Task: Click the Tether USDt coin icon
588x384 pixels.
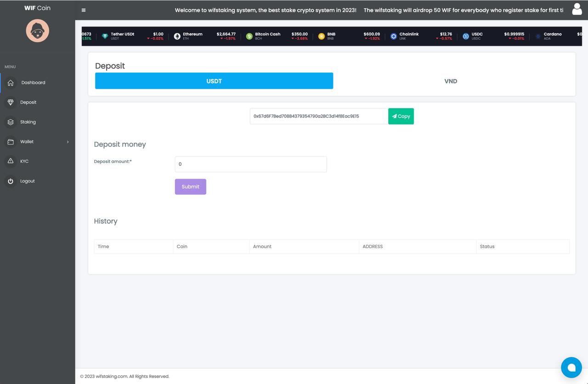Action: coord(105,36)
